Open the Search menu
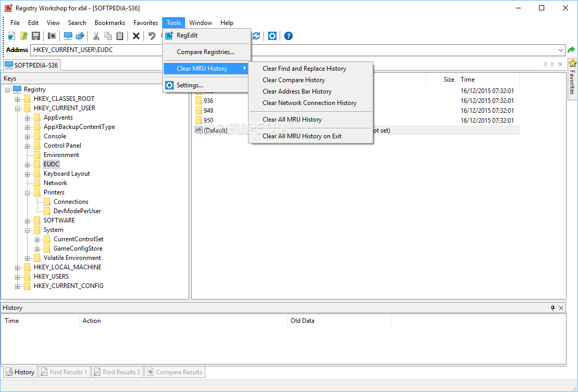The height and width of the screenshot is (392, 578). [x=77, y=23]
